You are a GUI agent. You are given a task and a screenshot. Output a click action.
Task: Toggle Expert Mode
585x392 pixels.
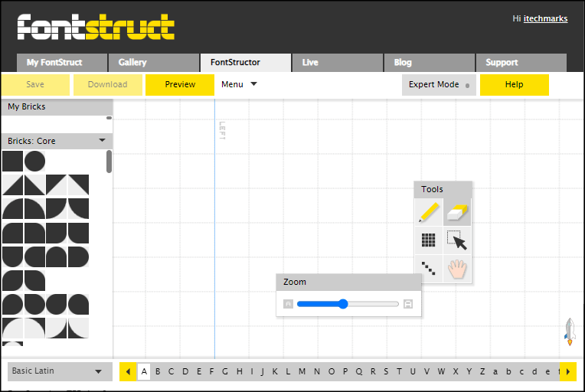coord(439,85)
